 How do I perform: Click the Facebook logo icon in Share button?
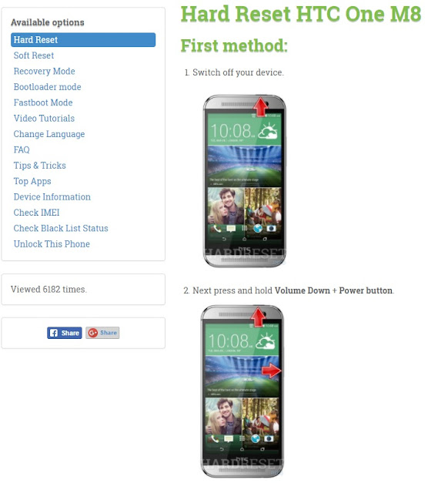pyautogui.click(x=54, y=333)
